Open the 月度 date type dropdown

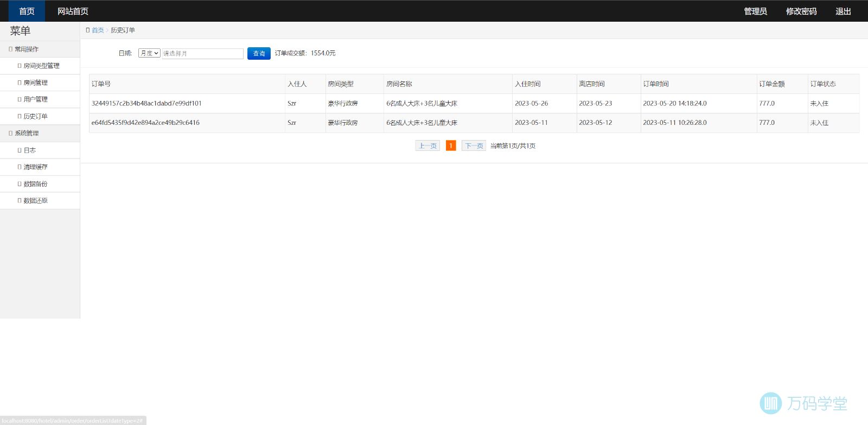149,53
